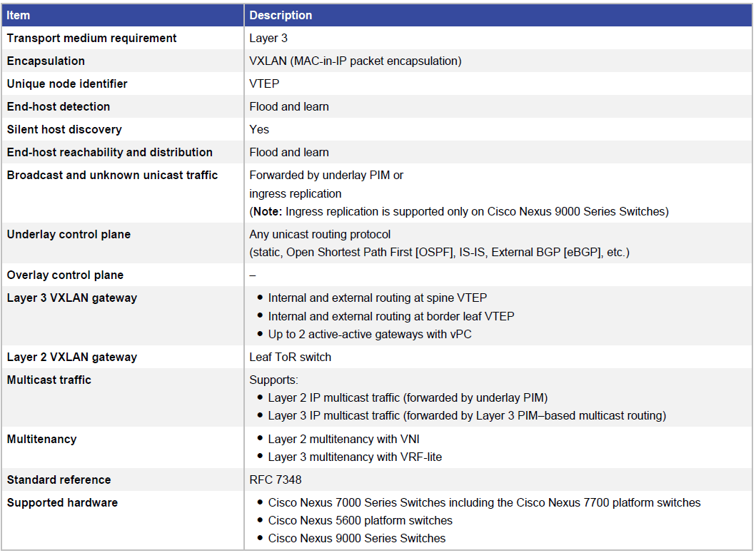Image resolution: width=756 pixels, height=553 pixels.
Task: Click the "Leaf ToR switch" cell
Action: [290, 357]
